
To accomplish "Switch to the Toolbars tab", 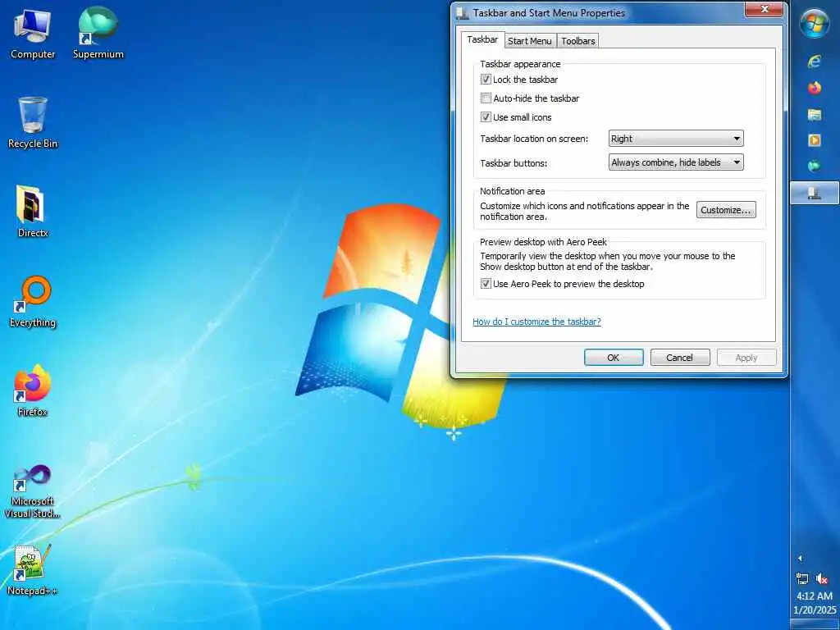I will [x=578, y=41].
